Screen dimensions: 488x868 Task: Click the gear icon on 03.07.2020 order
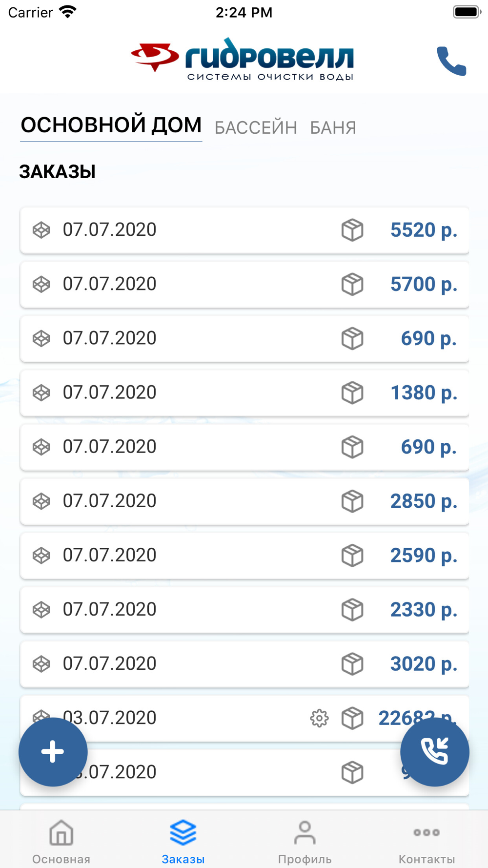319,718
